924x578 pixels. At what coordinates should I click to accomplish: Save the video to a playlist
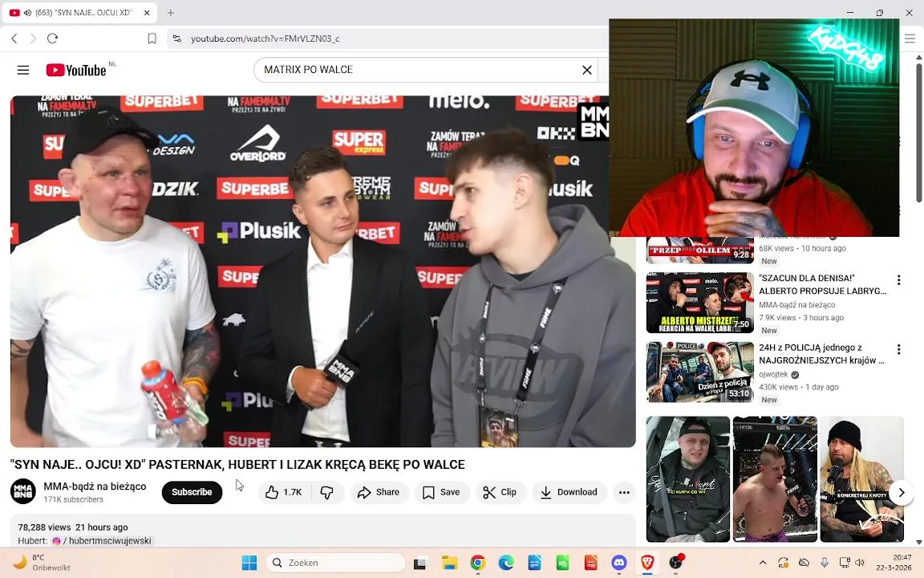coord(441,492)
